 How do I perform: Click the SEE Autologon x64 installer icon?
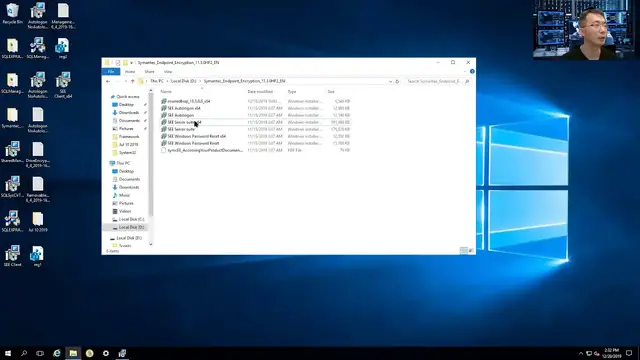[x=164, y=108]
